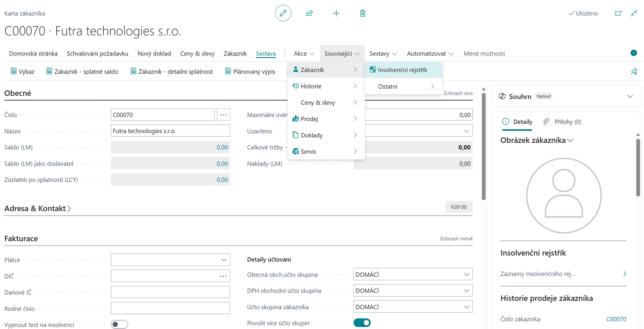The image size is (644, 329).
Task: Collapse the Souhrn panel chevron
Action: pyautogui.click(x=630, y=97)
